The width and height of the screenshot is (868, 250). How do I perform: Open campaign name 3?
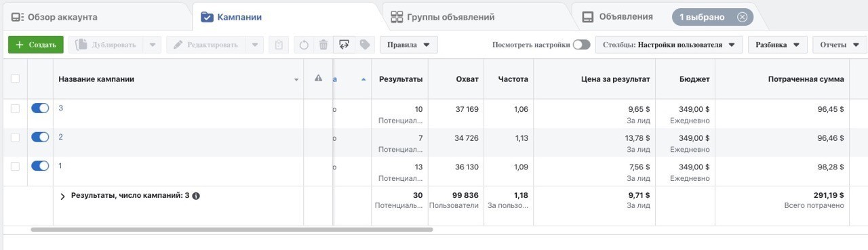pos(61,108)
